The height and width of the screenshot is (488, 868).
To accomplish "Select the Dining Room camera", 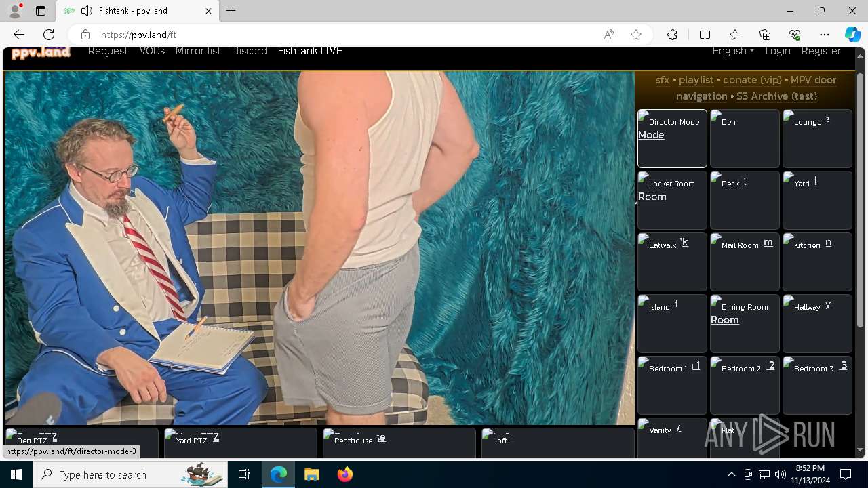I will point(745,323).
